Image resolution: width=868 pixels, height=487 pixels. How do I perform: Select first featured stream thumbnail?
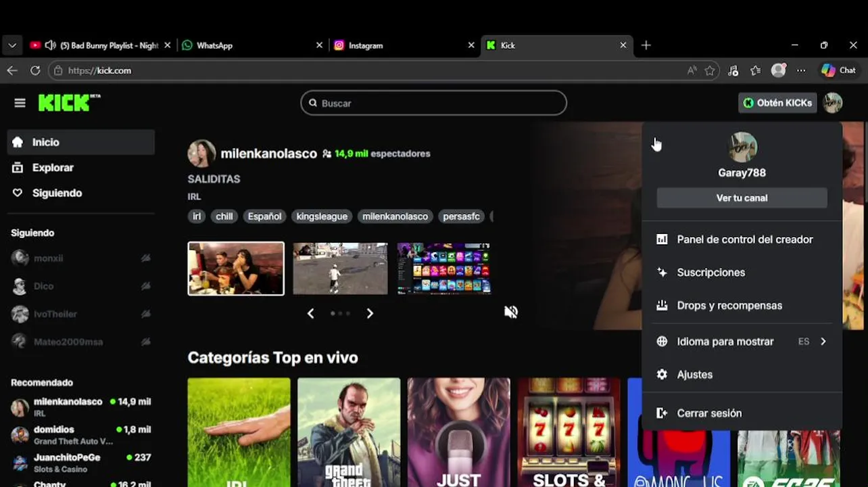(236, 269)
